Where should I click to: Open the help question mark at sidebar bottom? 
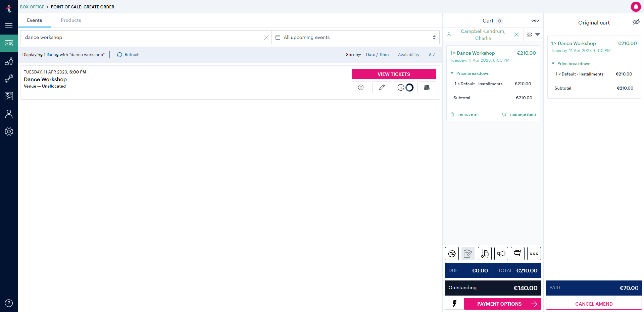tap(9, 303)
